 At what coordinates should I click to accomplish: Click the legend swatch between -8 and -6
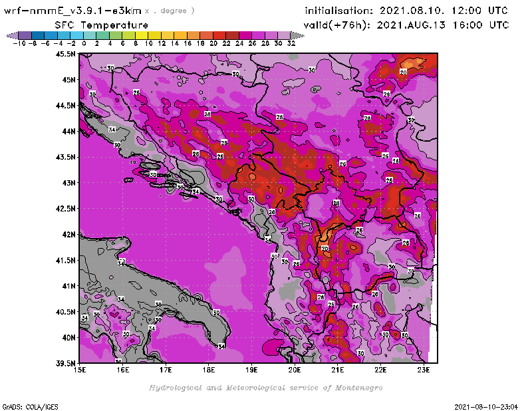38,35
